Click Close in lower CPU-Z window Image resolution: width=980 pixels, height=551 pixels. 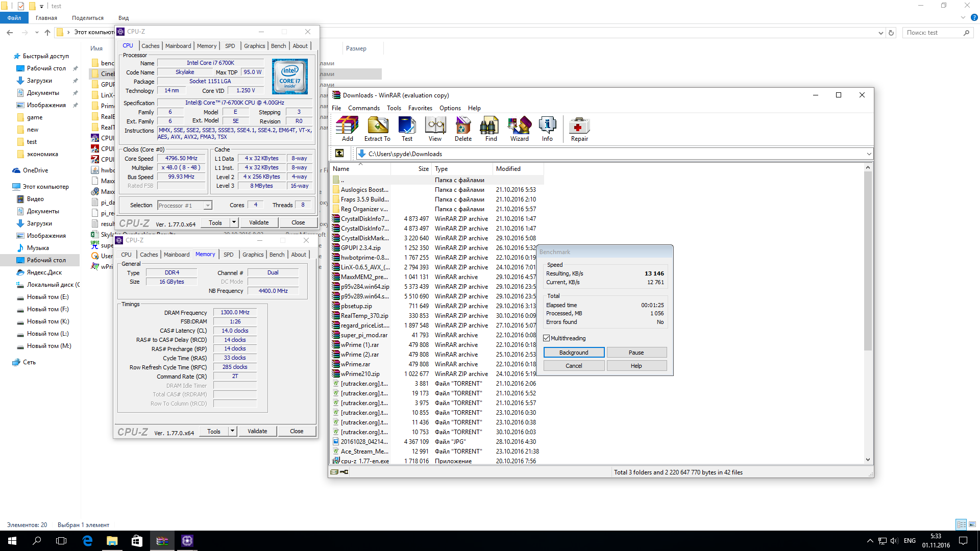point(297,431)
